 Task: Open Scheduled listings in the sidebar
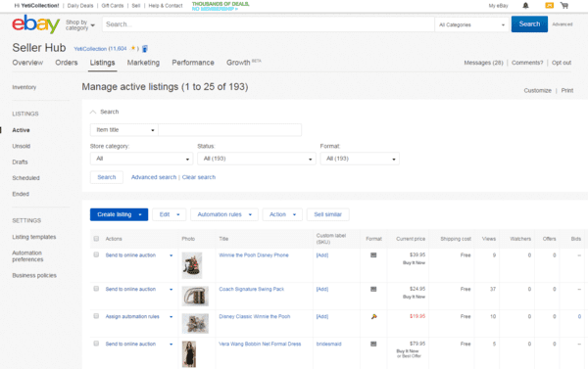(25, 178)
